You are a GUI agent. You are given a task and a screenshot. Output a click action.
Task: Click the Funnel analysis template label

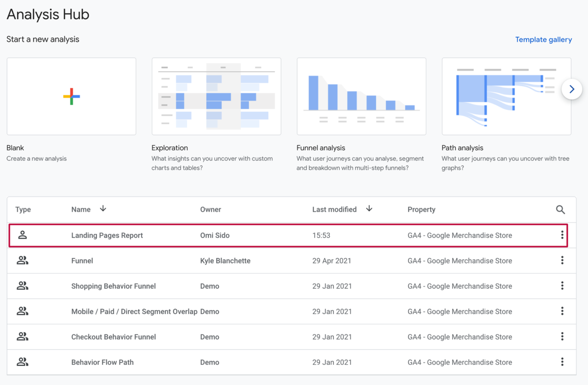[x=320, y=148]
